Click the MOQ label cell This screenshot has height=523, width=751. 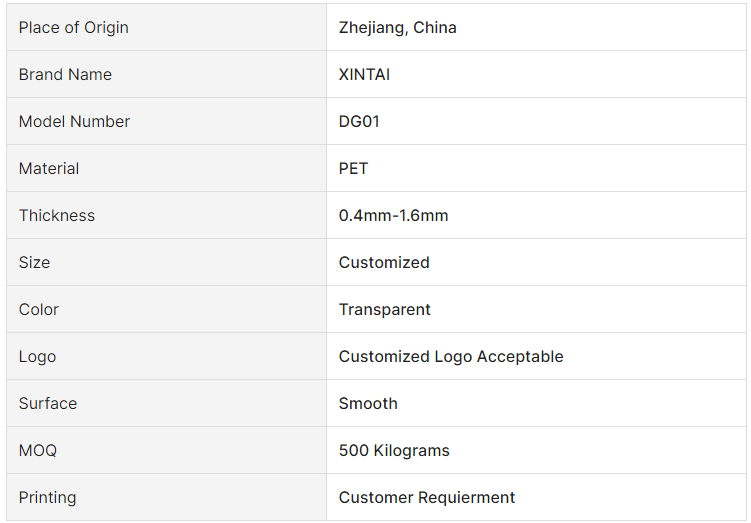point(166,450)
